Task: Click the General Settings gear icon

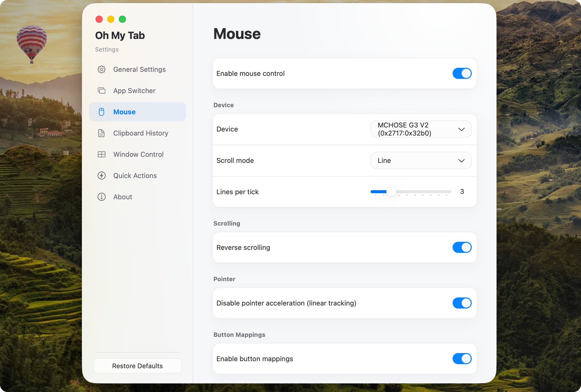Action: click(101, 69)
